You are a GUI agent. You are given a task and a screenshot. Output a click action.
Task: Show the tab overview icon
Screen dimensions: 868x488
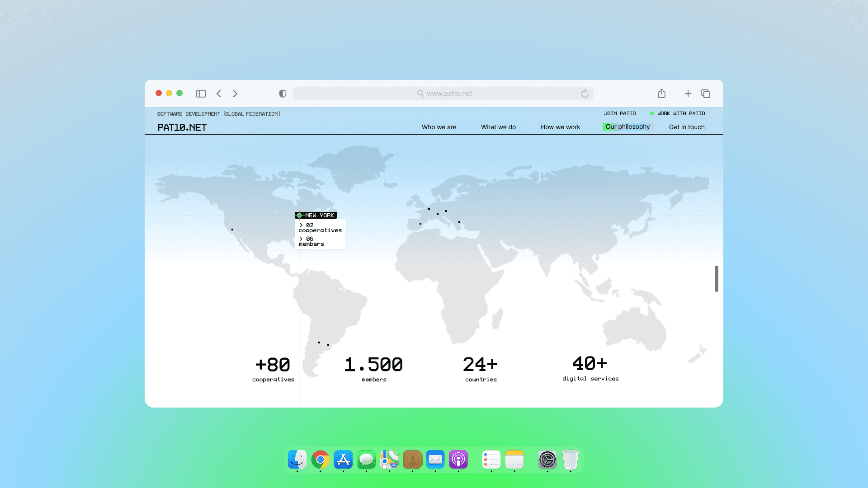click(706, 94)
